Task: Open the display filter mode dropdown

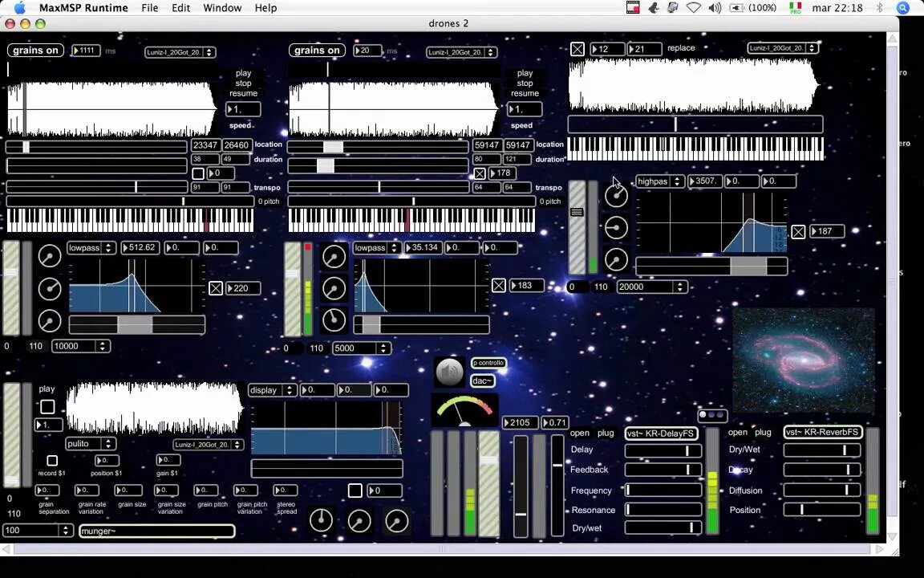Action: tap(272, 390)
